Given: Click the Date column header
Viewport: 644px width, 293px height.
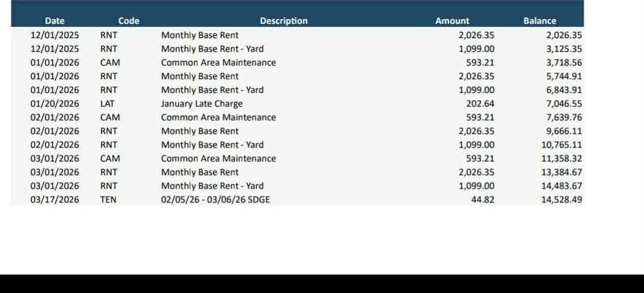Looking at the screenshot, I should (x=55, y=21).
